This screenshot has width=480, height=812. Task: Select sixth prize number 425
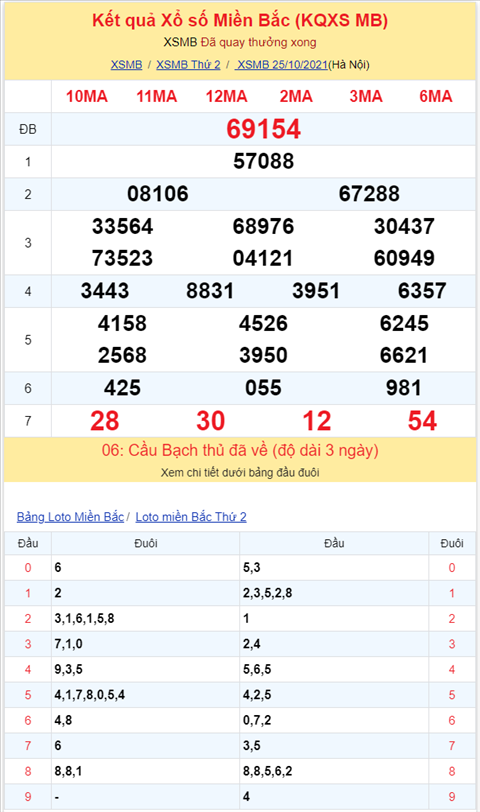122,388
